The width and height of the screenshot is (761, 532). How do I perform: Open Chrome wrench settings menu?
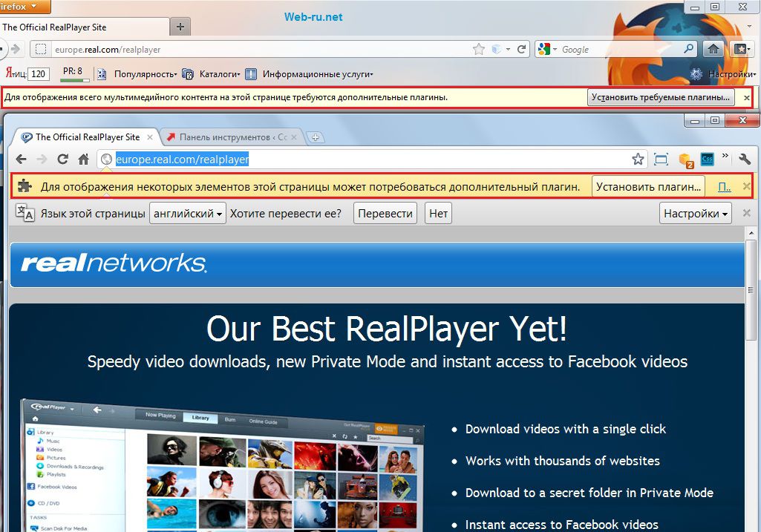click(x=745, y=159)
